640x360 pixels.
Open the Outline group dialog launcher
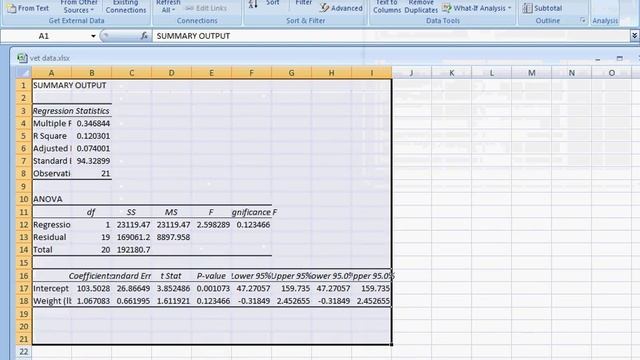pos(583,20)
